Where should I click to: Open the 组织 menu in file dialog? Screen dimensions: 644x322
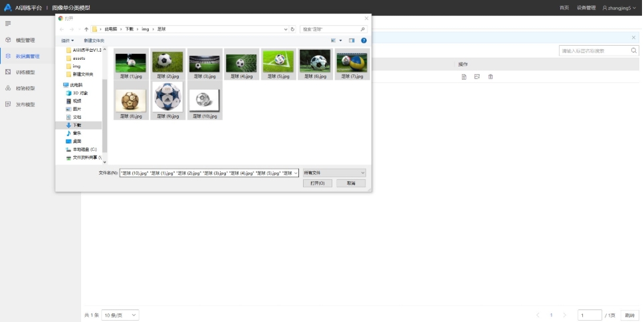pos(67,40)
